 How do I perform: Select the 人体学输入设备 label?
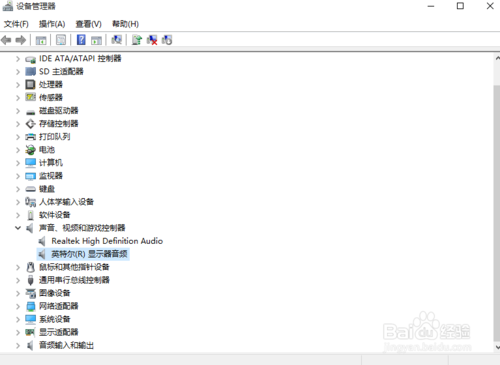click(66, 202)
